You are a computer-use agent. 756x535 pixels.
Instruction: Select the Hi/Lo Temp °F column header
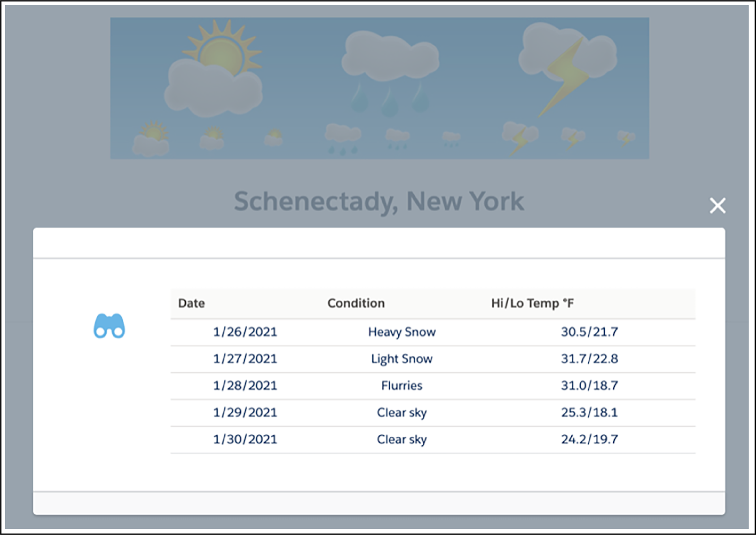point(533,303)
